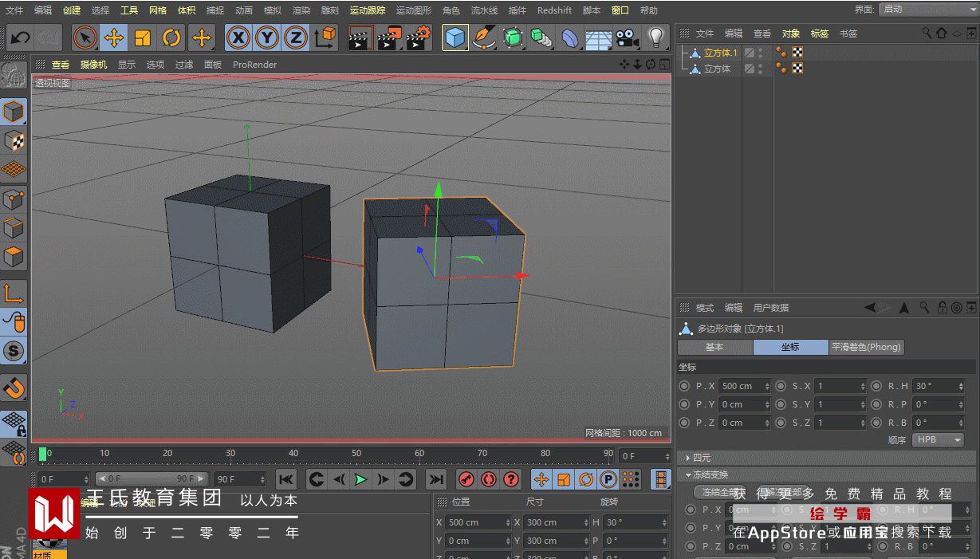The image size is (980, 559).
Task: Click the Undo arrow icon
Action: [x=20, y=37]
